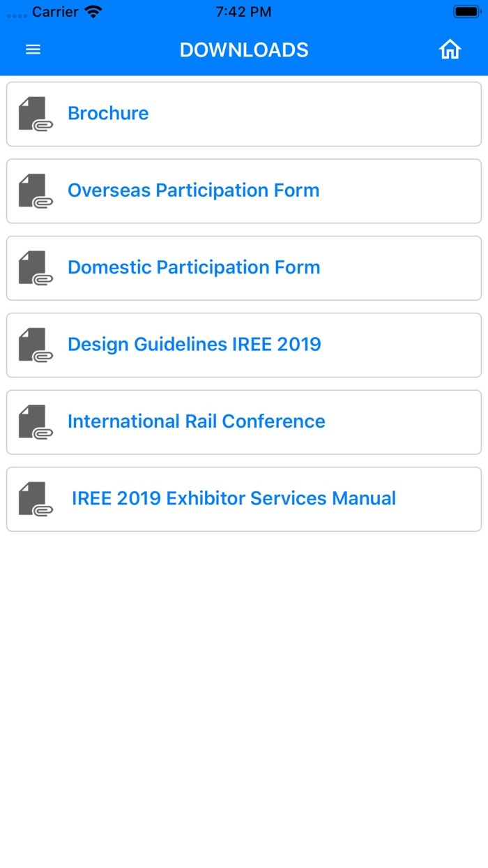The image size is (488, 868).
Task: Tap the home icon in the top bar
Action: [450, 50]
